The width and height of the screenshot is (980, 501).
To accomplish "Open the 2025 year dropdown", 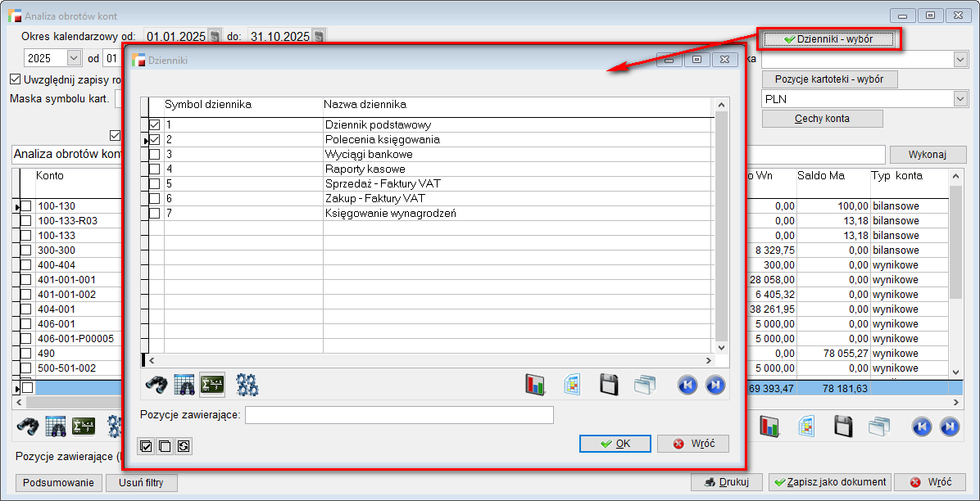I will 74,58.
